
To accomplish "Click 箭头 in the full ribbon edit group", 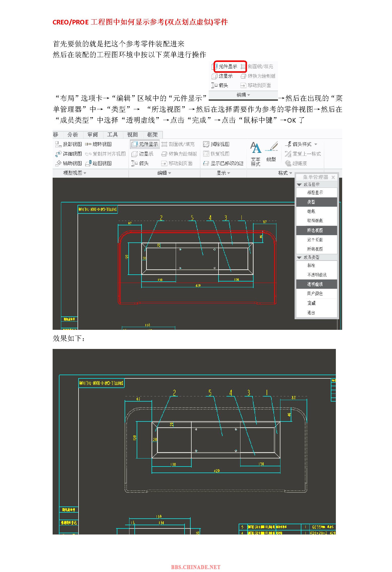I will click(x=140, y=163).
